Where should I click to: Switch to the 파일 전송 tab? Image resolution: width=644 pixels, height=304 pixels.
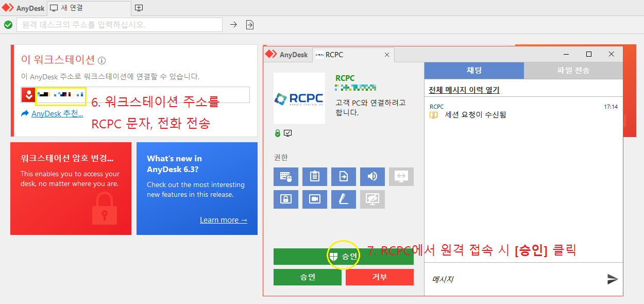pos(573,71)
